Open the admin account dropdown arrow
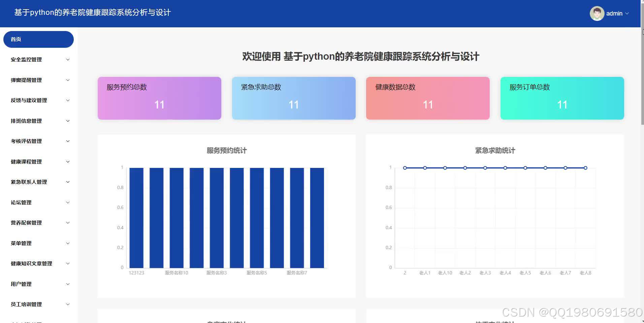 [x=627, y=13]
